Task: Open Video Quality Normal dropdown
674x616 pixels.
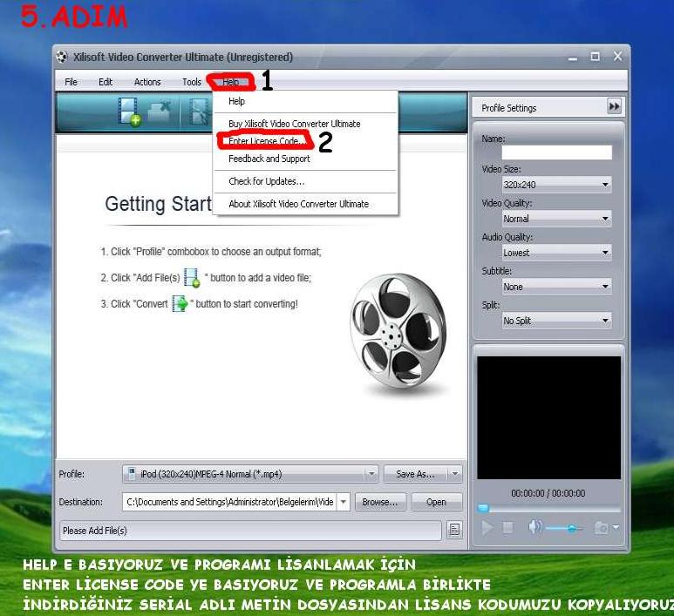Action: [556, 219]
